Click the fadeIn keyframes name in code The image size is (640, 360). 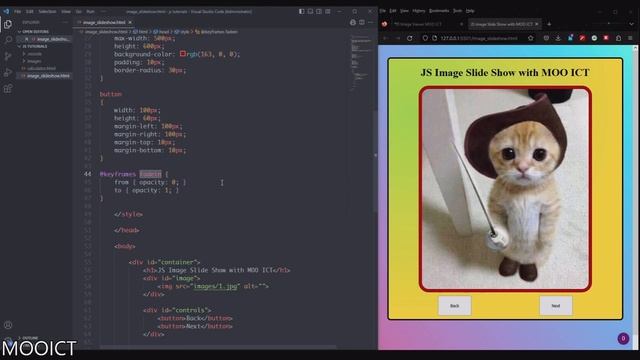tap(150, 174)
